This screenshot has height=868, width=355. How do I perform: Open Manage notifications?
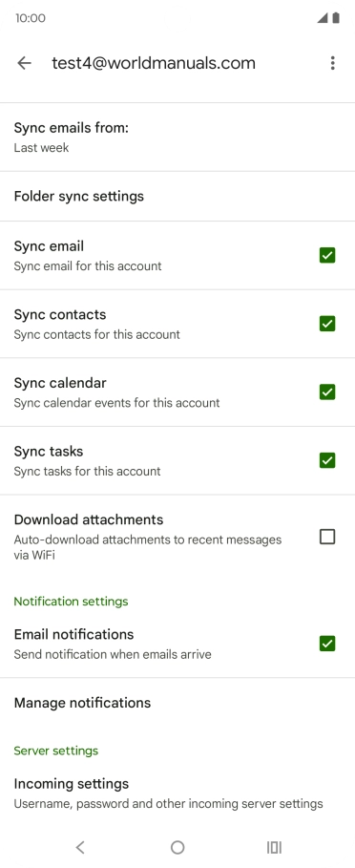coord(177,703)
